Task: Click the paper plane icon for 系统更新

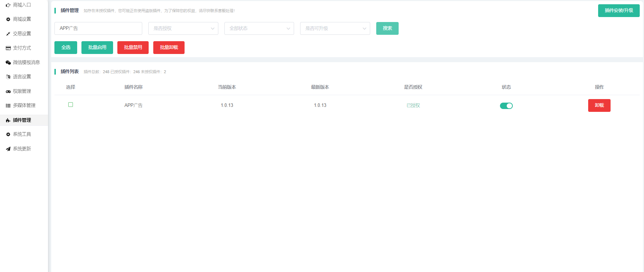Action: coord(8,149)
